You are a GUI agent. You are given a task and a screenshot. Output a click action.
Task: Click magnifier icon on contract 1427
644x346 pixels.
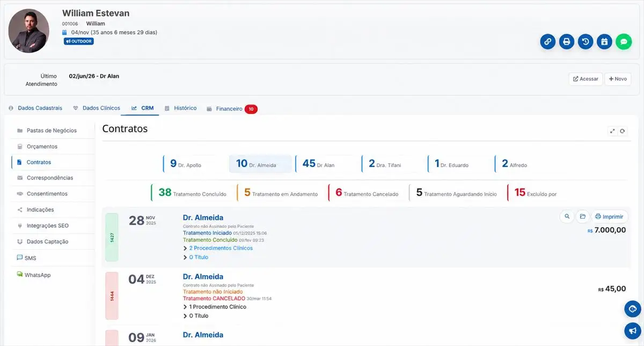click(567, 217)
